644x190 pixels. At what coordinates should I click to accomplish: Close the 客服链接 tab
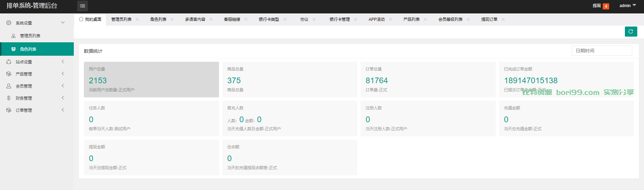point(246,19)
